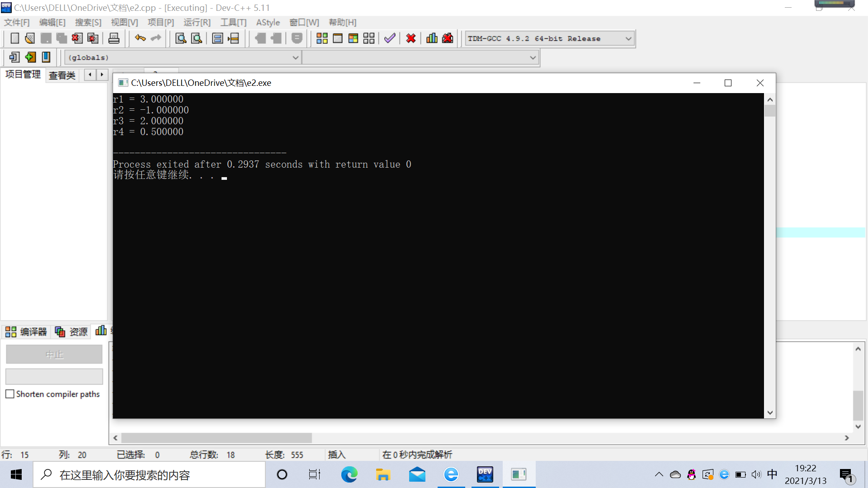Click the console window's down scroll arrow
The image size is (868, 488).
click(x=770, y=413)
